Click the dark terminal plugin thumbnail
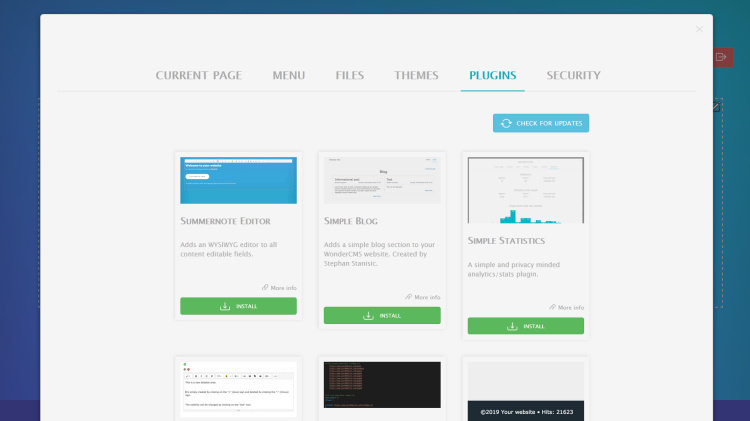Image resolution: width=750 pixels, height=421 pixels. pos(382,385)
